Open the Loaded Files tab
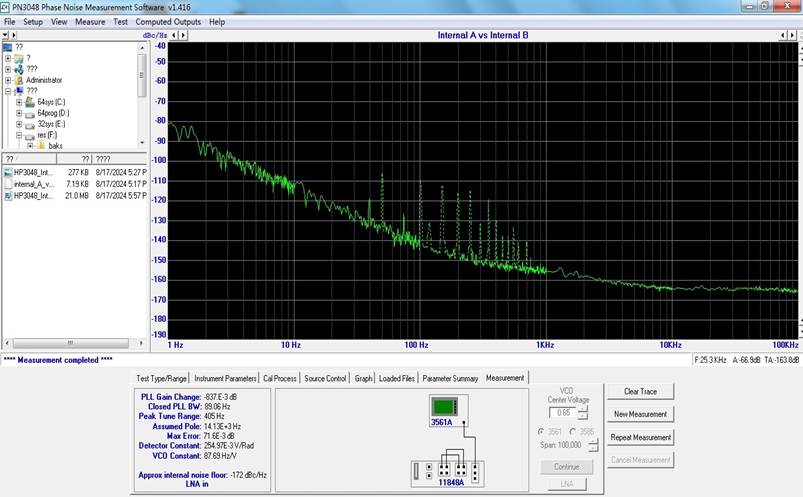 [397, 378]
